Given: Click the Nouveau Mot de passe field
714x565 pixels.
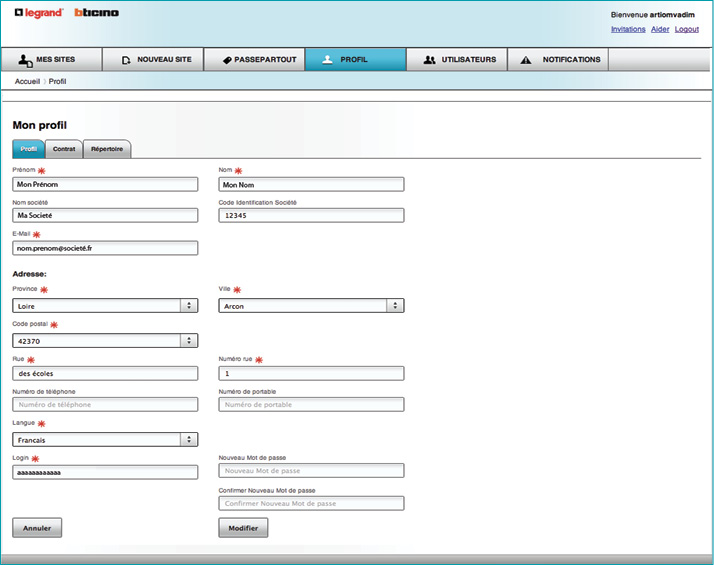Looking at the screenshot, I should coord(311,470).
